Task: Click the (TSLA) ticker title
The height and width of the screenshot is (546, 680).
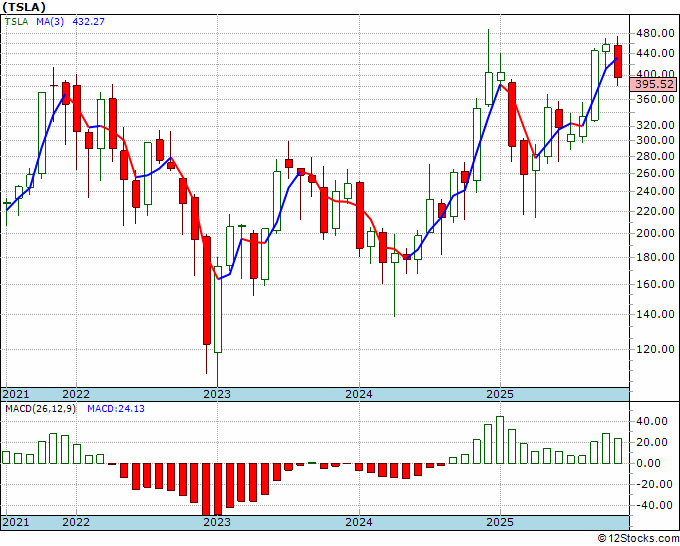Action: [23, 7]
